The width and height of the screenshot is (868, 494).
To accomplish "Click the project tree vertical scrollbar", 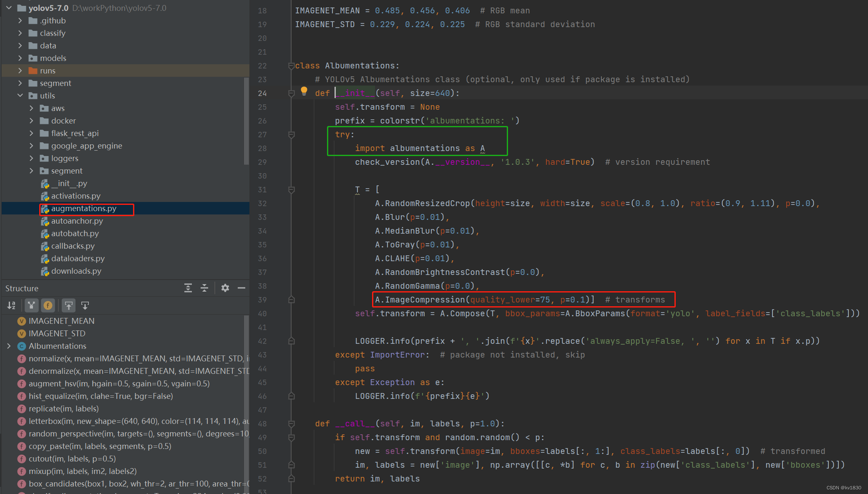I will [246, 121].
